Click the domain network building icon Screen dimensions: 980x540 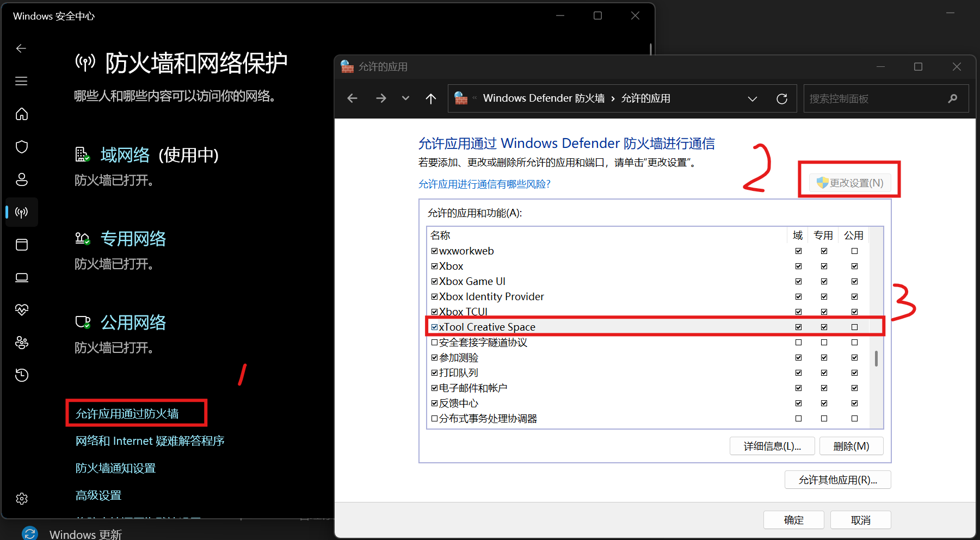click(x=82, y=155)
